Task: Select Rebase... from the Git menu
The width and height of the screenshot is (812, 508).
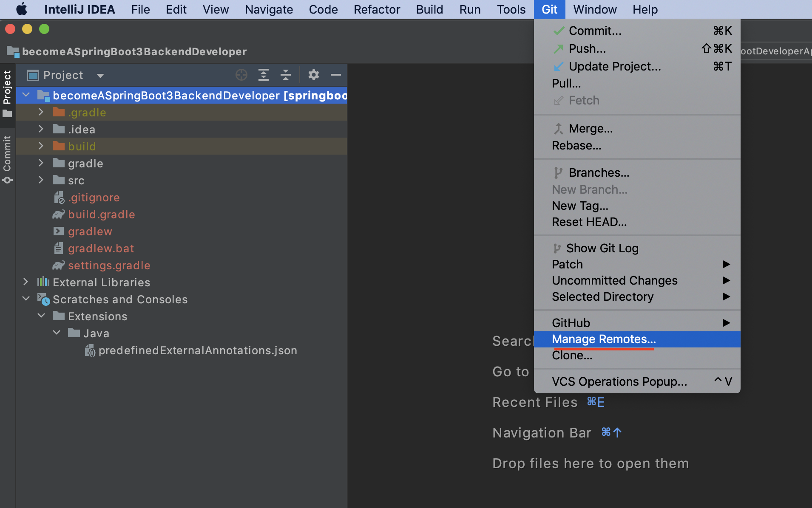Action: coord(637,145)
